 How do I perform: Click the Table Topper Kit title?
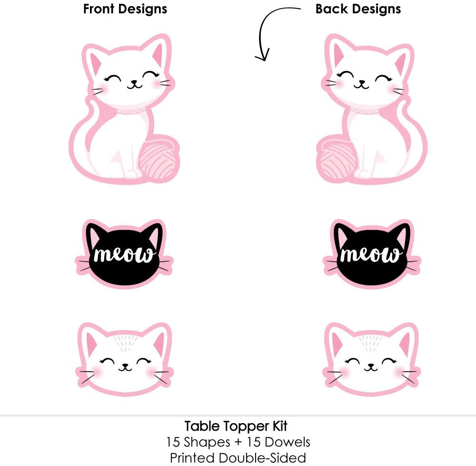tap(236, 426)
